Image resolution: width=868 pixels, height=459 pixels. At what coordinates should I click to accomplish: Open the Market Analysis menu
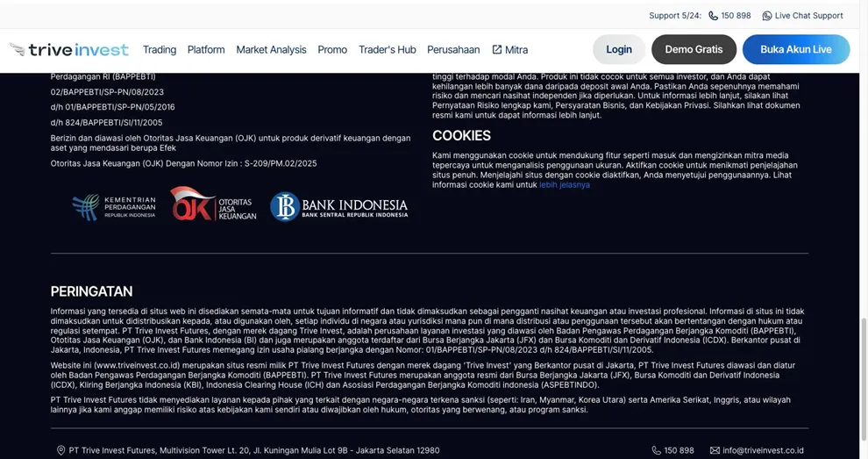271,49
